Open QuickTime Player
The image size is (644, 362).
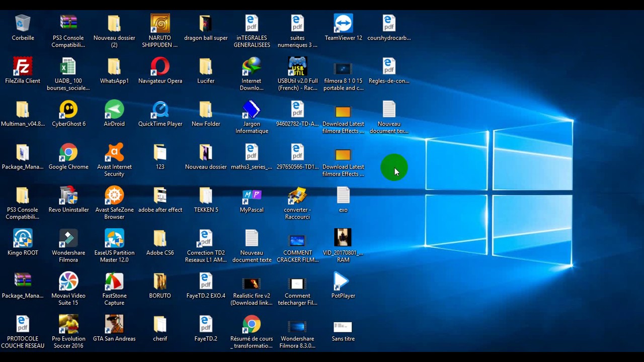point(160,110)
